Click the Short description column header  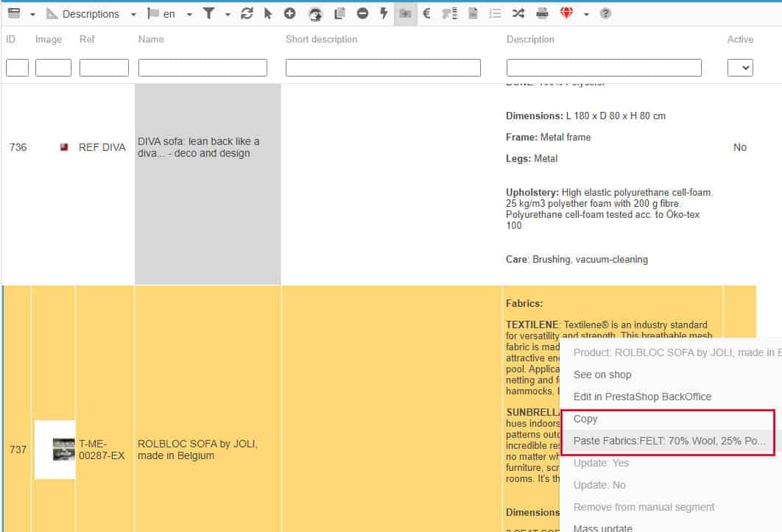pos(321,39)
